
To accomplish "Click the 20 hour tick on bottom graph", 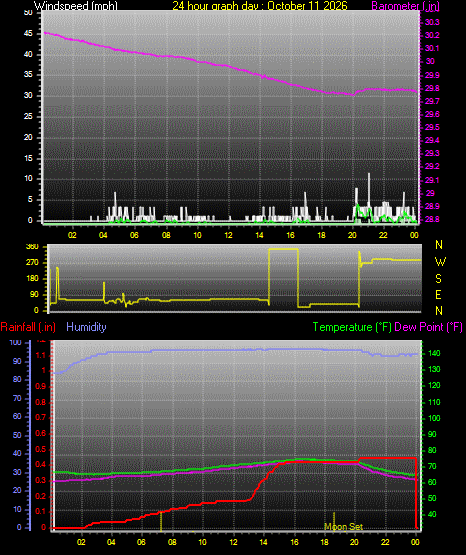I will [x=355, y=542].
